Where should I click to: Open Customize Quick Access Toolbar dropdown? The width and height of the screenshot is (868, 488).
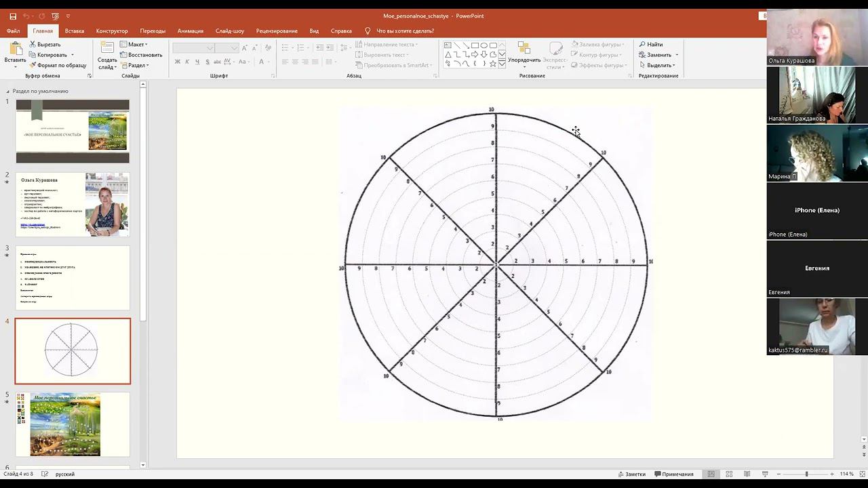tap(68, 16)
